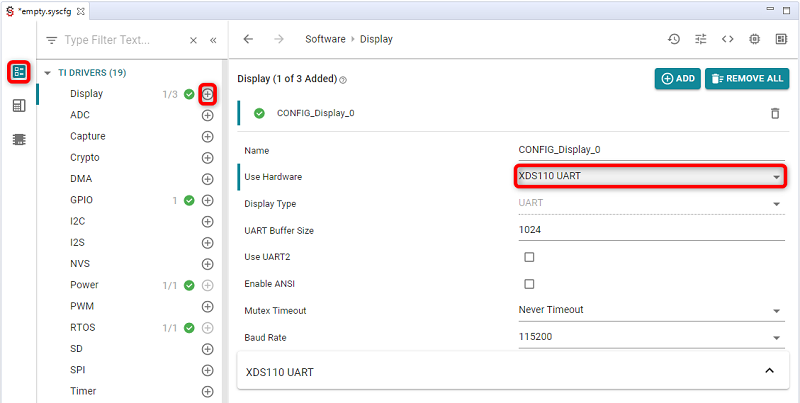Select GPIO in the drivers list
The image size is (800, 403).
82,200
